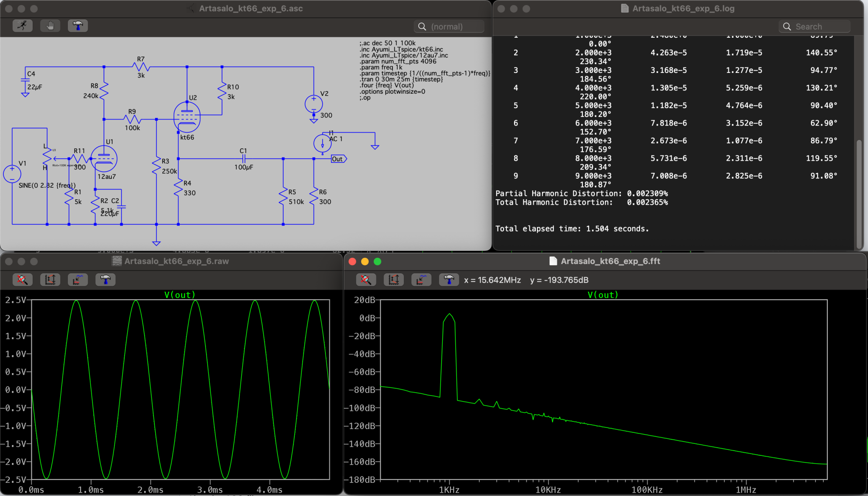The image size is (868, 496).
Task: Click the 2.0ms axis label in .raw plot
Action: (150, 490)
